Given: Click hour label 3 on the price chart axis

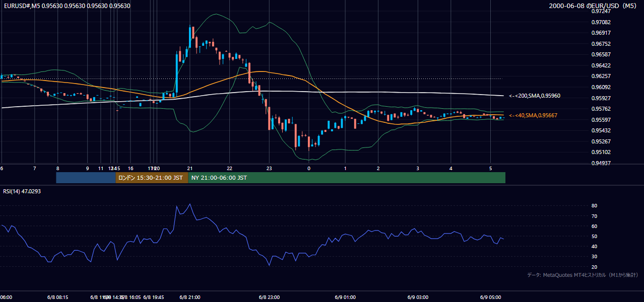Looking at the screenshot, I should coord(418,168).
